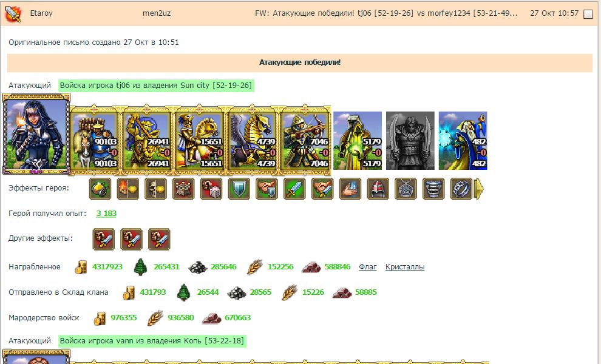The width and height of the screenshot is (601, 364).
Task: Select the 4739 pegasus unit card
Action: tap(253, 141)
